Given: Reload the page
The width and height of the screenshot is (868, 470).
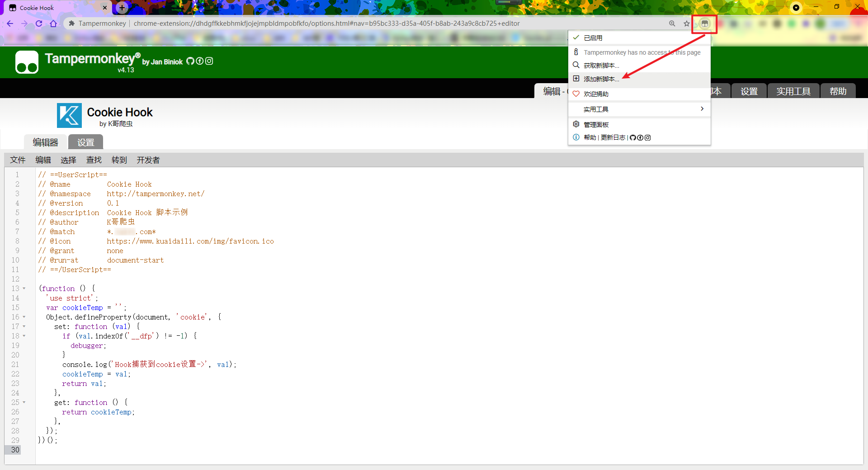Looking at the screenshot, I should [x=39, y=23].
